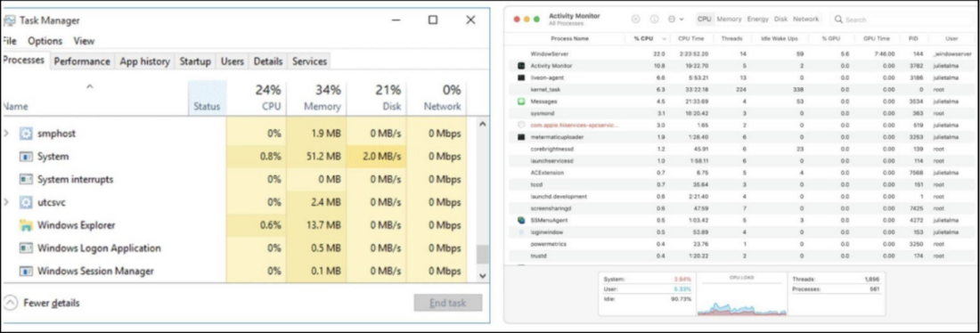Click the Fewer details link text
The height and width of the screenshot is (333, 980).
52,303
